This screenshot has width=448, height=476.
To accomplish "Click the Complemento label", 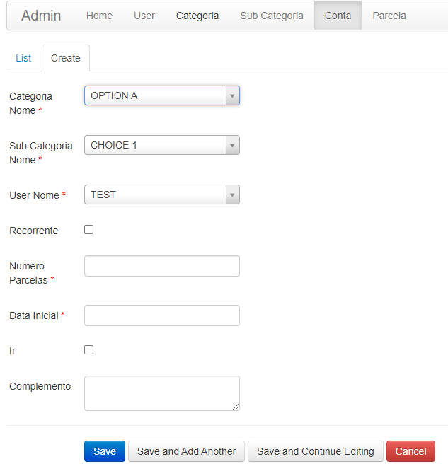I will 40,386.
